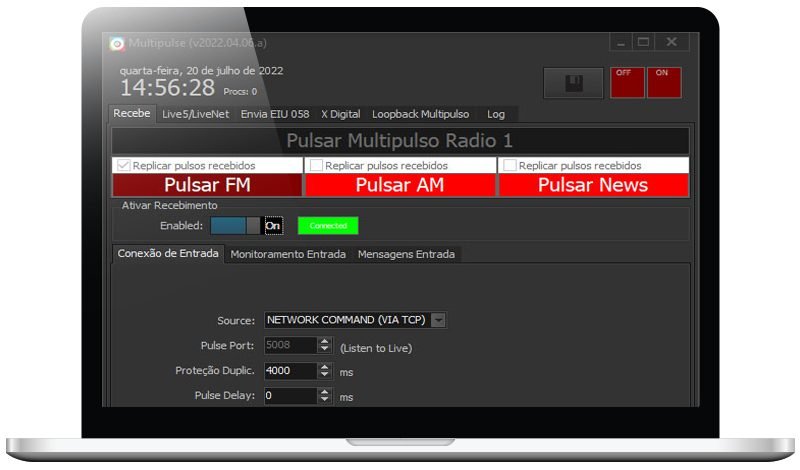Decrease the Pulse Delay value
Screen dimensions: 800x470
(x=324, y=400)
